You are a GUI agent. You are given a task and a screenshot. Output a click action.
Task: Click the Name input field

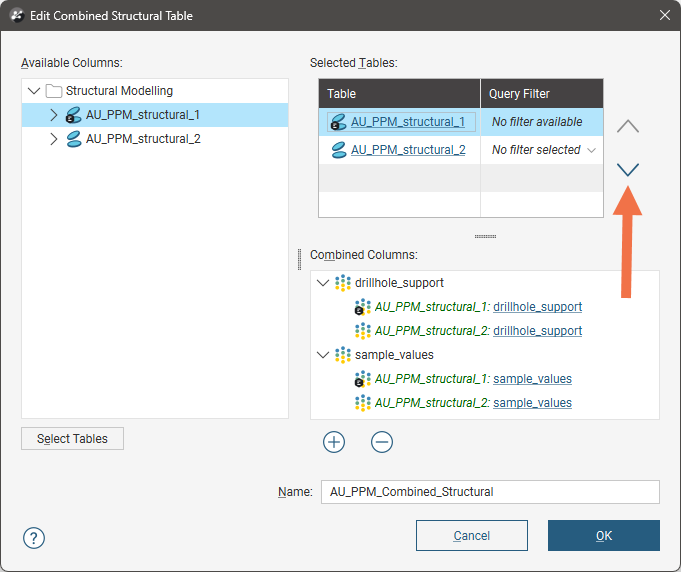[x=489, y=492]
